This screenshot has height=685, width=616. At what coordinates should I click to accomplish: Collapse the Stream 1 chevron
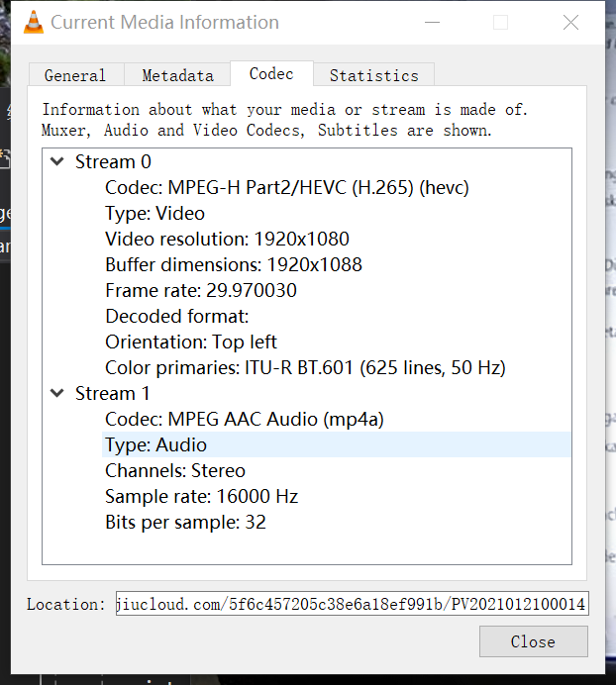pyautogui.click(x=57, y=393)
